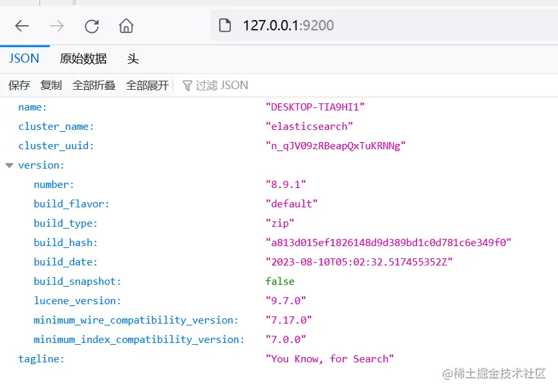Select the build_type key
The height and width of the screenshot is (392, 558).
pyautogui.click(x=65, y=223)
